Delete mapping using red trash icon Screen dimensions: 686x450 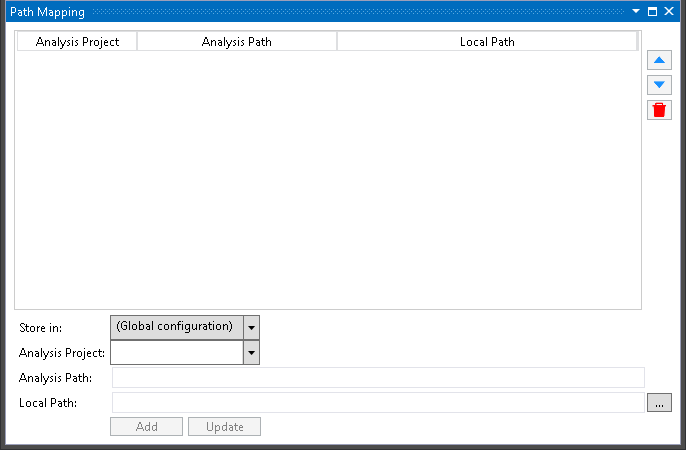(659, 110)
